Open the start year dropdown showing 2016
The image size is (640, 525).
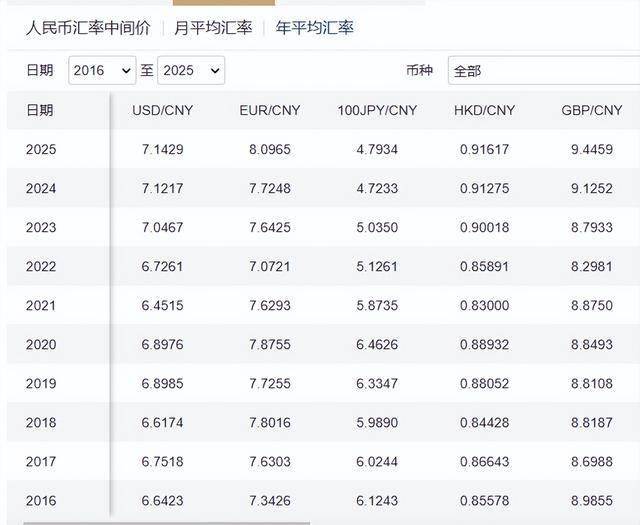click(102, 71)
